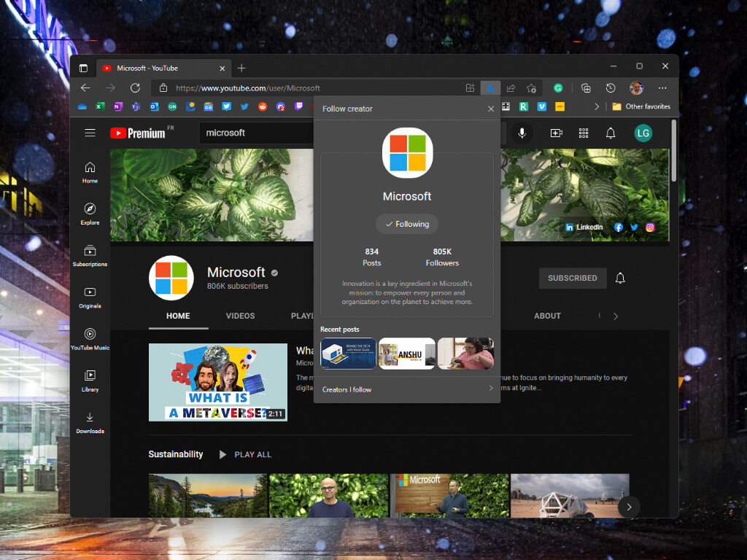
Task: Add this page to favorites star icon
Action: (x=531, y=88)
